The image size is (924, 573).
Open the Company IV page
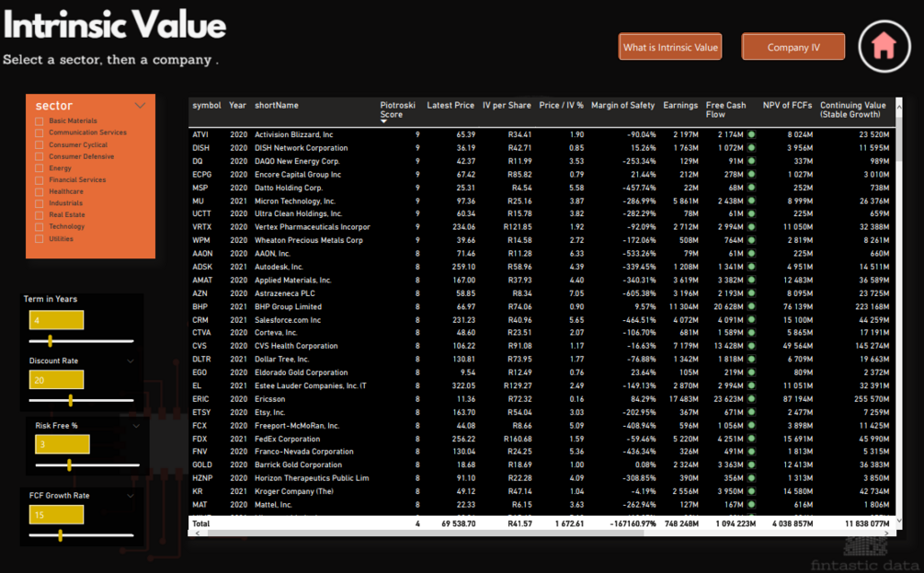pyautogui.click(x=793, y=47)
